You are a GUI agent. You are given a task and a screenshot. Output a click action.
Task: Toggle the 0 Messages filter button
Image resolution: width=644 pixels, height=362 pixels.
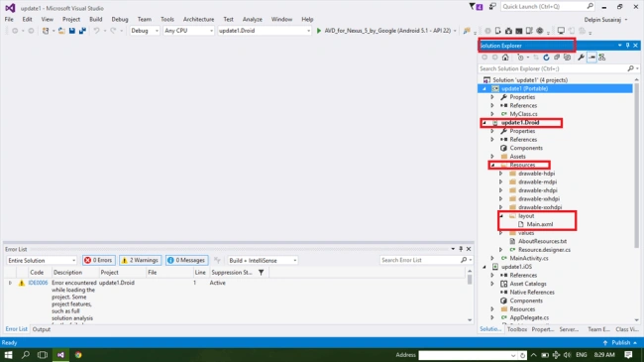click(x=187, y=260)
